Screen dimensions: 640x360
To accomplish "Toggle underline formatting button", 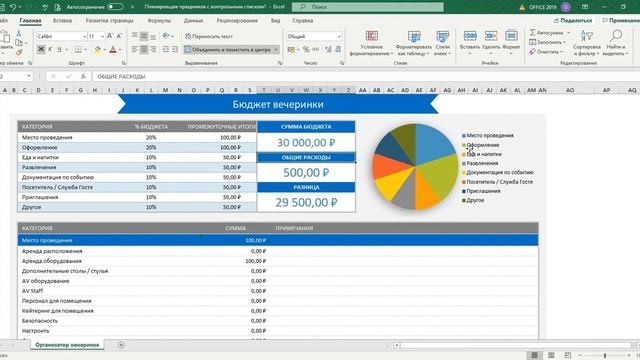I will 59,49.
